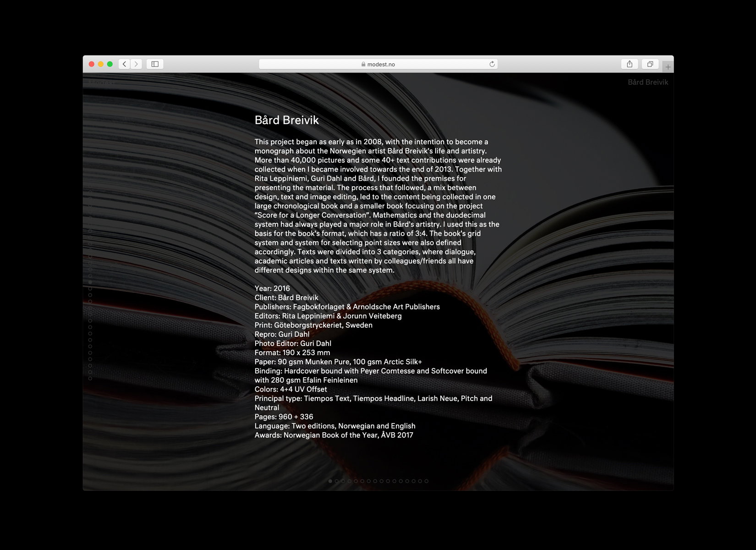Image resolution: width=756 pixels, height=550 pixels.
Task: Show the Safari sidebar
Action: pos(155,64)
